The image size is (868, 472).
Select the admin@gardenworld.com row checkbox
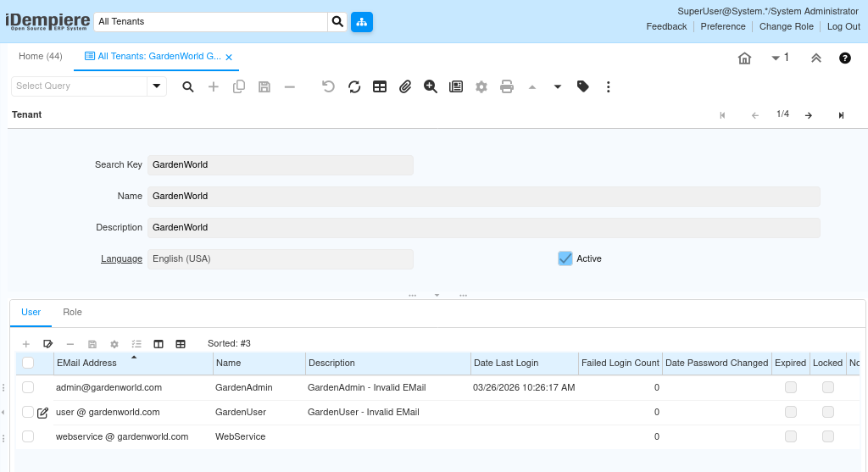28,387
